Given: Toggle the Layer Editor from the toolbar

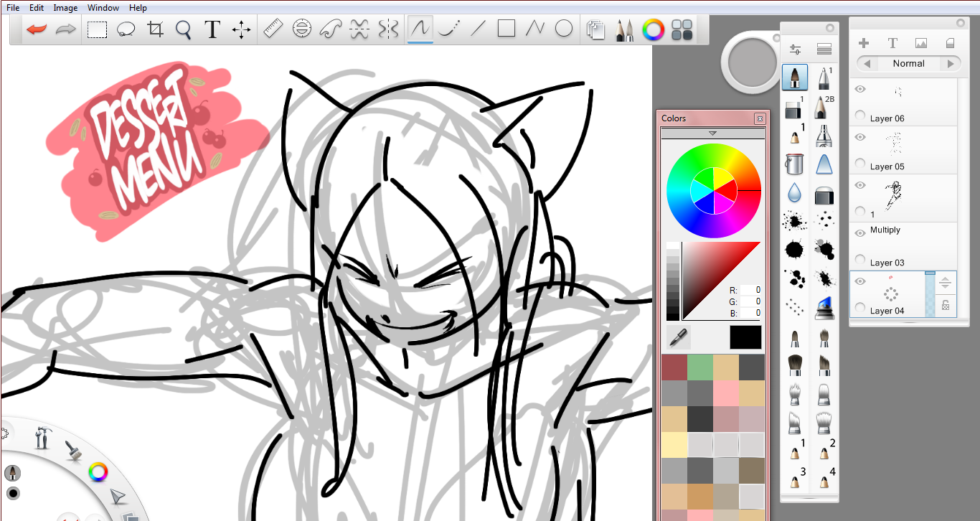Looking at the screenshot, I should [595, 29].
